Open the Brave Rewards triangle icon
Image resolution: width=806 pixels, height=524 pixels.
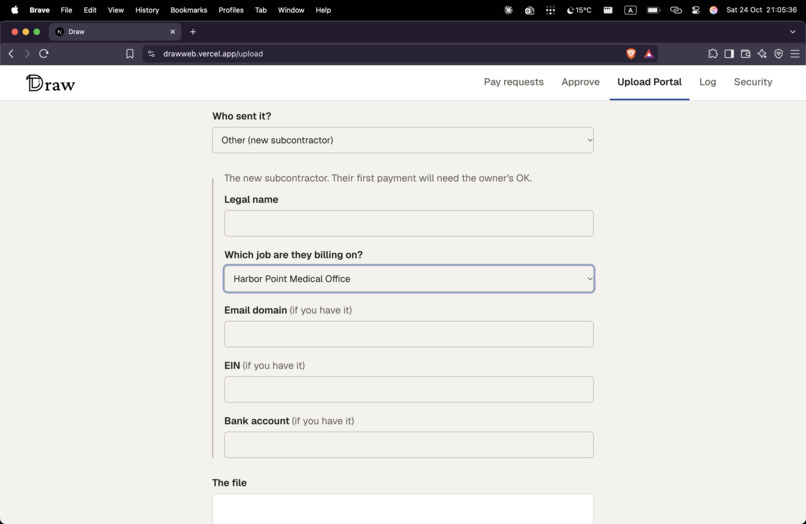649,53
